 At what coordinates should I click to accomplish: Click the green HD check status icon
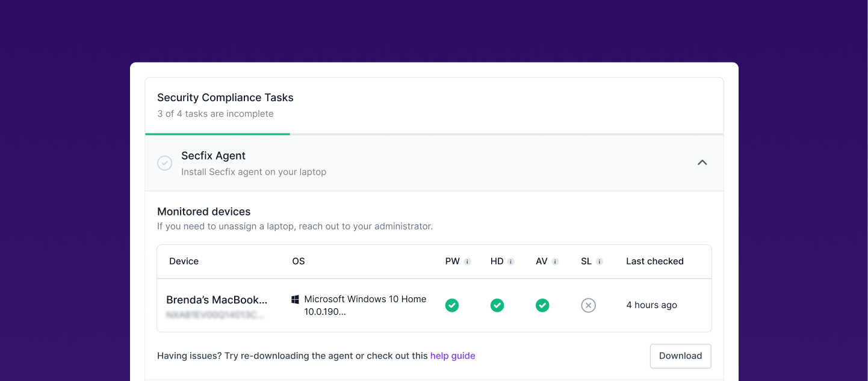pyautogui.click(x=497, y=306)
